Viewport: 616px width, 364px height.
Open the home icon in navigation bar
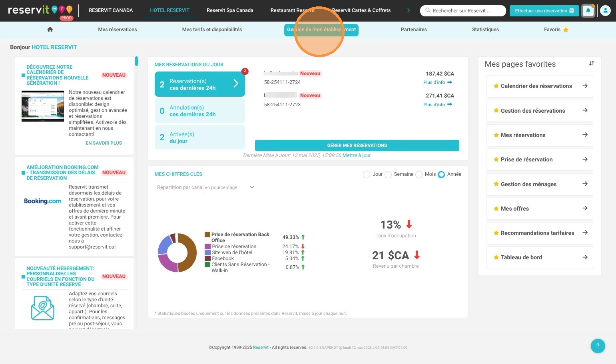(50, 30)
